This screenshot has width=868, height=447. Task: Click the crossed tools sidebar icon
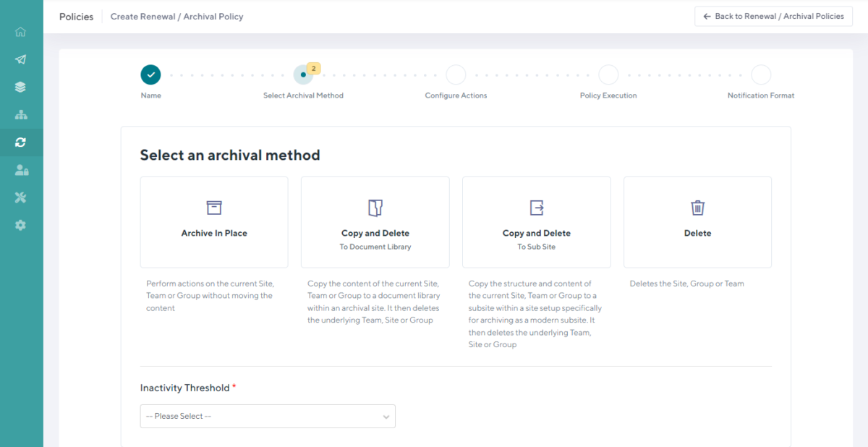coord(20,197)
